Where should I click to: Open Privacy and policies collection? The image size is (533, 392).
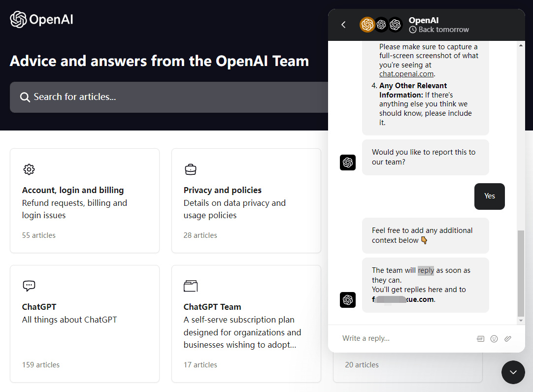click(223, 190)
